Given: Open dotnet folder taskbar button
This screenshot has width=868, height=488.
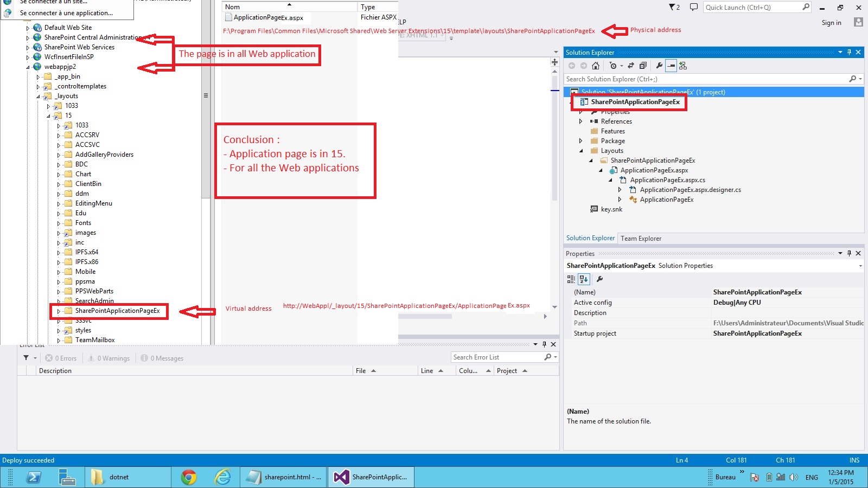Looking at the screenshot, I should pyautogui.click(x=127, y=477).
